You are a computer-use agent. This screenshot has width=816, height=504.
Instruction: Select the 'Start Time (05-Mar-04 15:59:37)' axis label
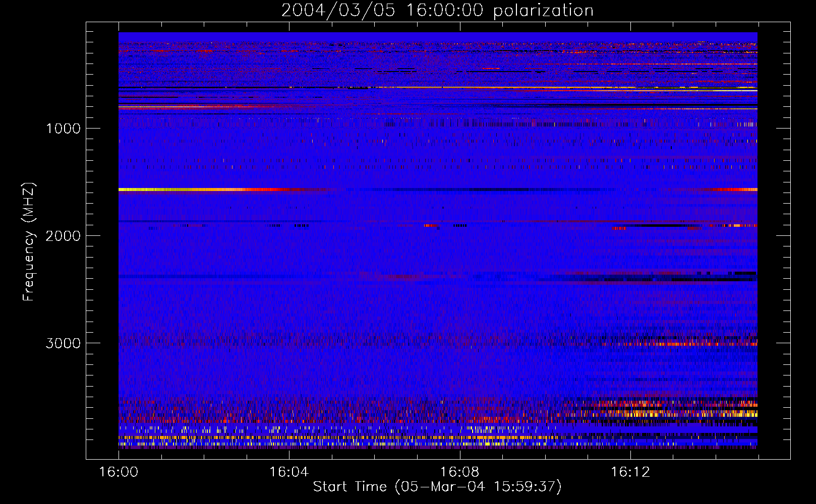pos(437,487)
